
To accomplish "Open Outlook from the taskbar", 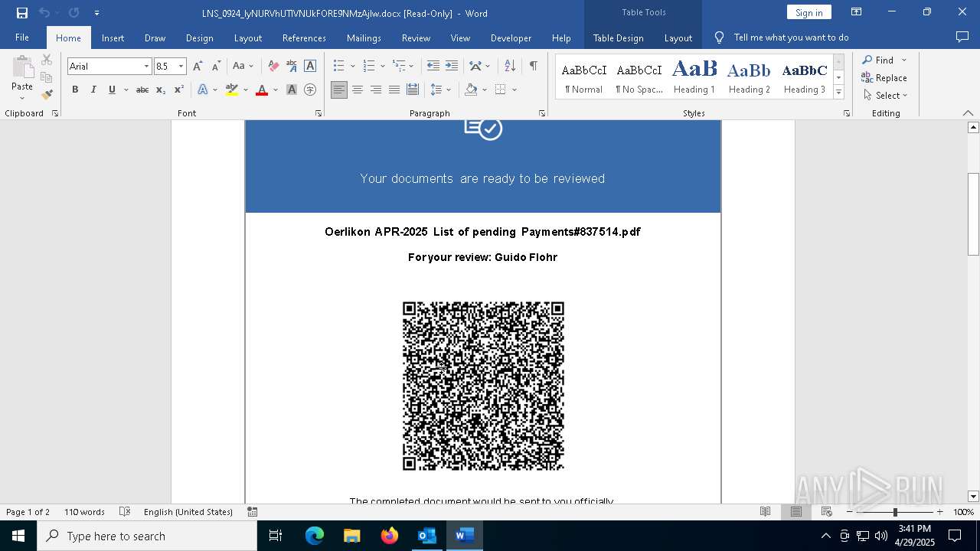I will tap(426, 536).
